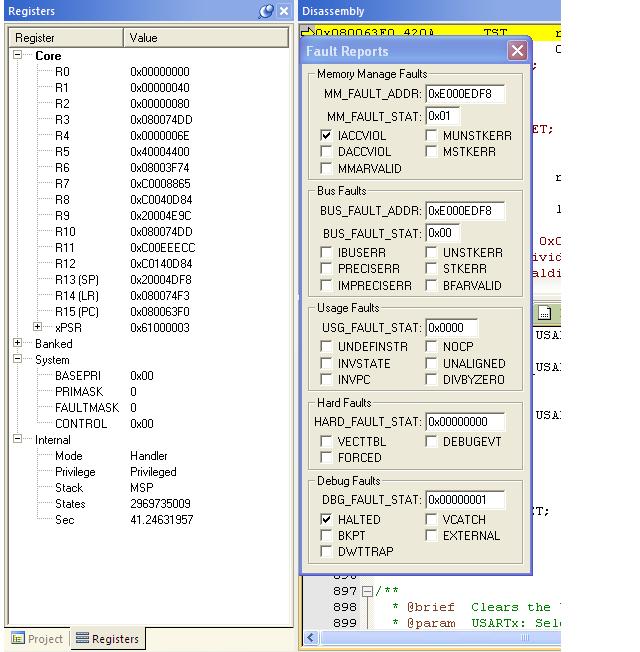Click the R5 value 0x40004400

(160, 152)
